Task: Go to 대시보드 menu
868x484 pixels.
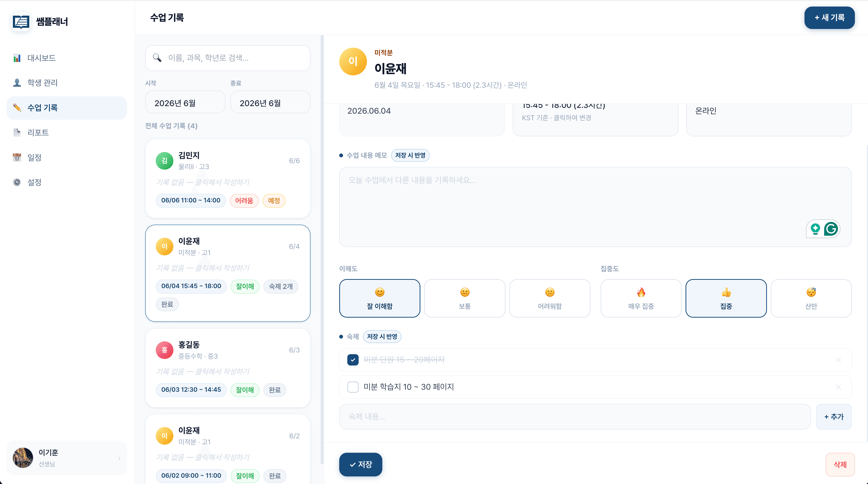Action: coord(67,58)
